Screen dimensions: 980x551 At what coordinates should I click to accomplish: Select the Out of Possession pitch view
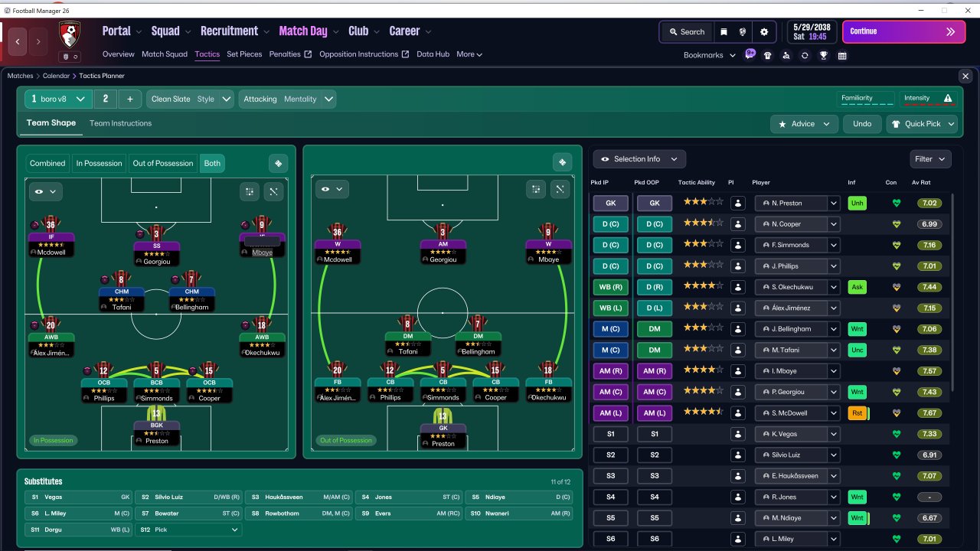pos(163,163)
